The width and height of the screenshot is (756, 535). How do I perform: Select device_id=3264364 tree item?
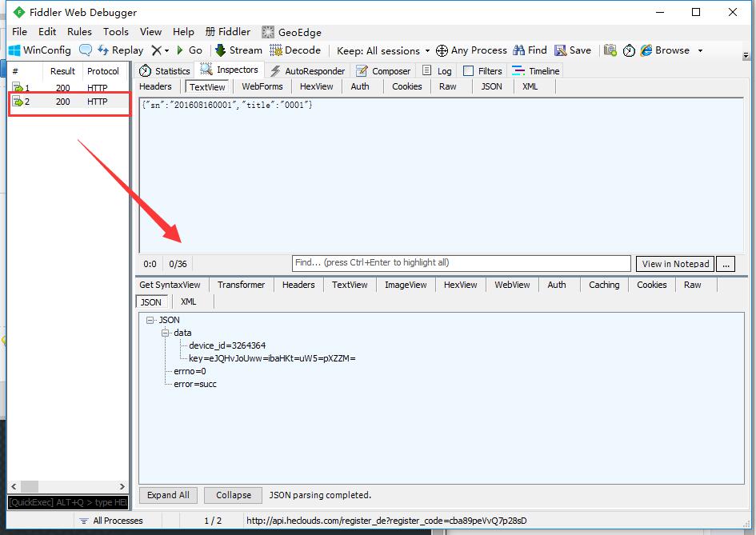[227, 345]
